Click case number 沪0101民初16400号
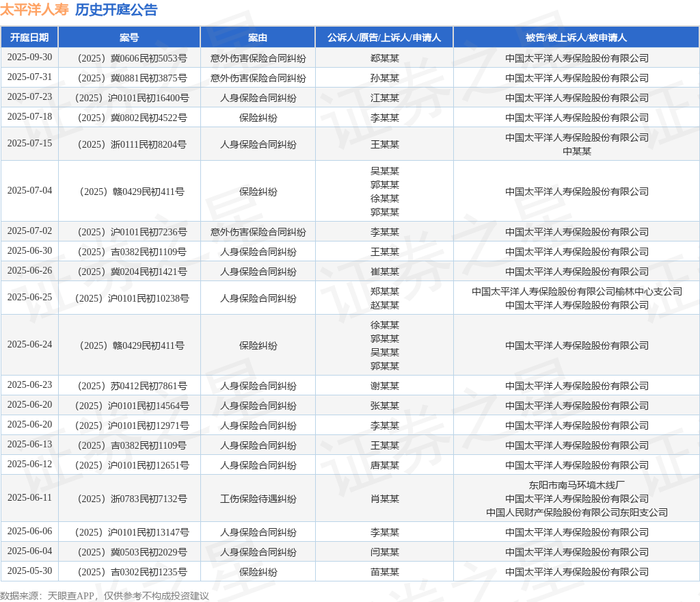Screen dimensions: 700x602 click(132, 99)
